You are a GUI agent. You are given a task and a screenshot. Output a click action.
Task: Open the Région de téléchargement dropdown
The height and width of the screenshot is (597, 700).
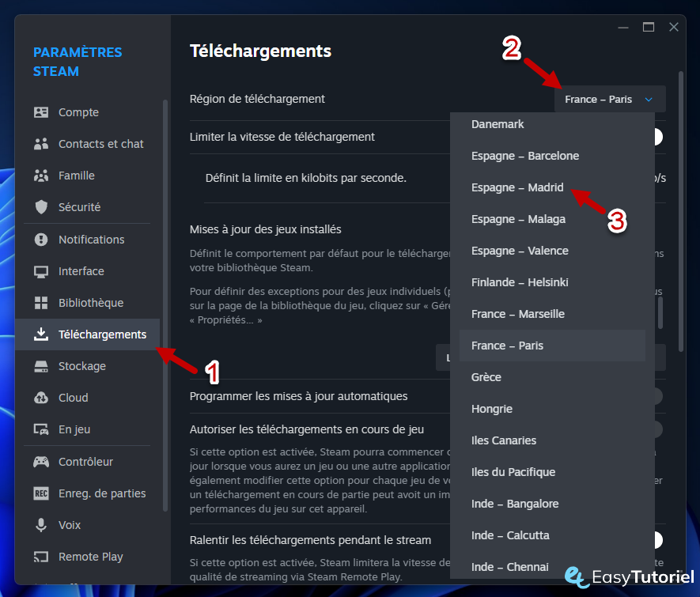pyautogui.click(x=609, y=98)
